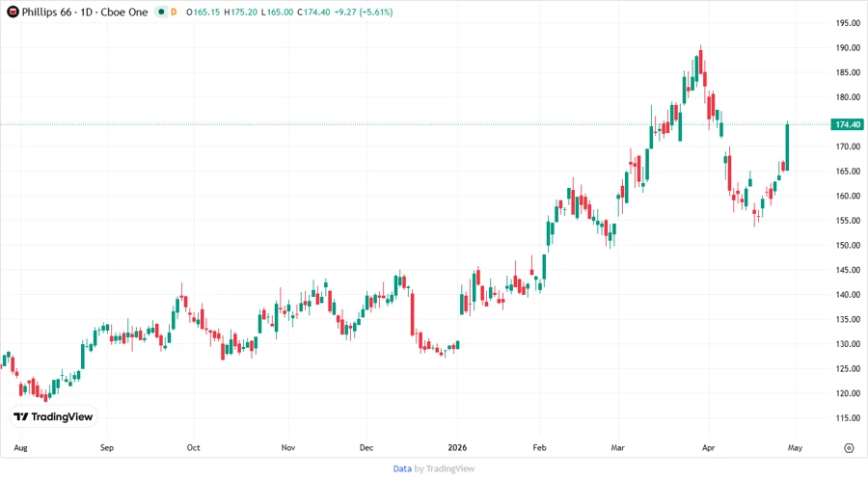Image resolution: width=868 pixels, height=480 pixels.
Task: Click the 180.00 price axis label
Action: click(848, 96)
